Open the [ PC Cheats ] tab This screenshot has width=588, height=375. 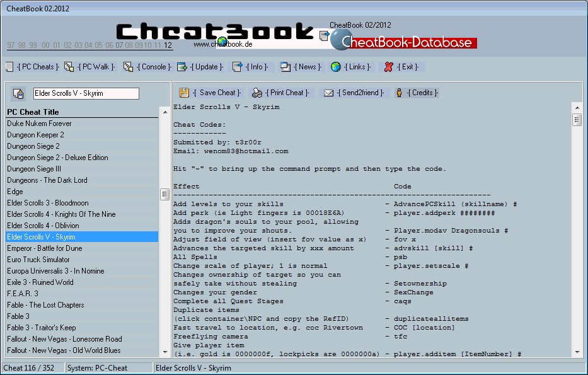tap(38, 67)
